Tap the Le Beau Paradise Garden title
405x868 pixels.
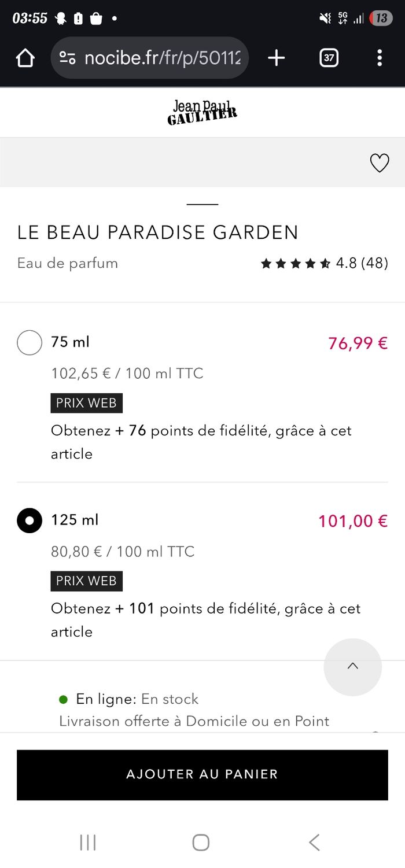(157, 232)
